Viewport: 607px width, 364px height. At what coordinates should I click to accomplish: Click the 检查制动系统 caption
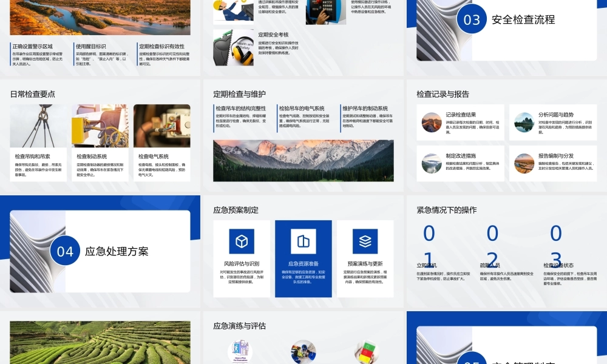pos(92,157)
